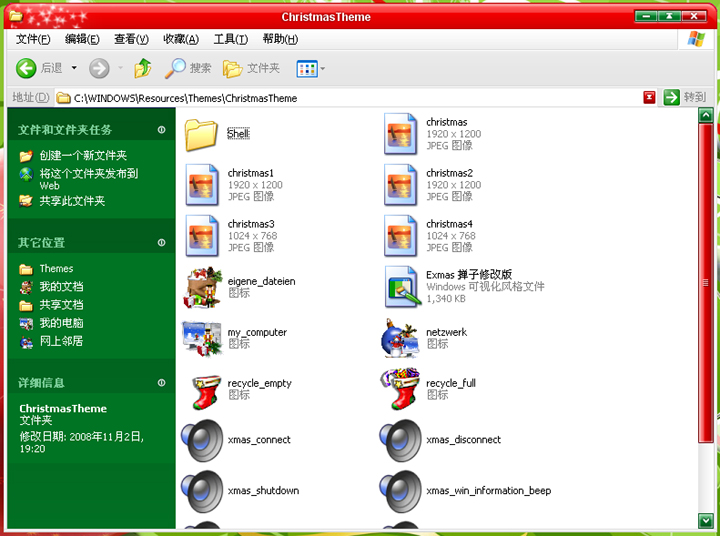Image resolution: width=720 pixels, height=536 pixels.
Task: Click the greyed Forward arrow button
Action: [99, 68]
